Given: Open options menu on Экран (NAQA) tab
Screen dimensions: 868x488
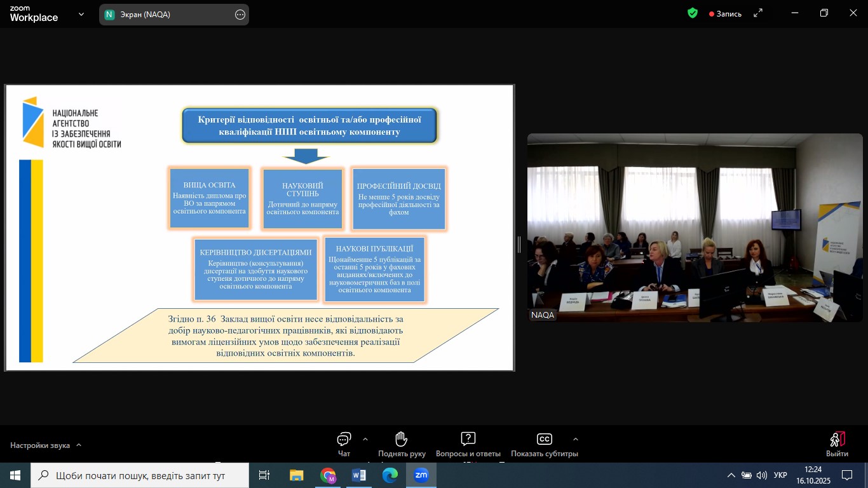Looking at the screenshot, I should [x=240, y=15].
